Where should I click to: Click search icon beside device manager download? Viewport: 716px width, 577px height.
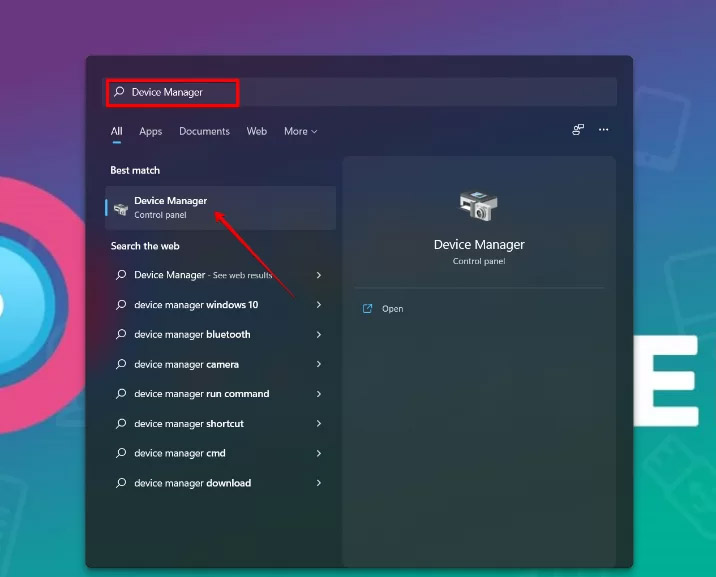(x=121, y=483)
